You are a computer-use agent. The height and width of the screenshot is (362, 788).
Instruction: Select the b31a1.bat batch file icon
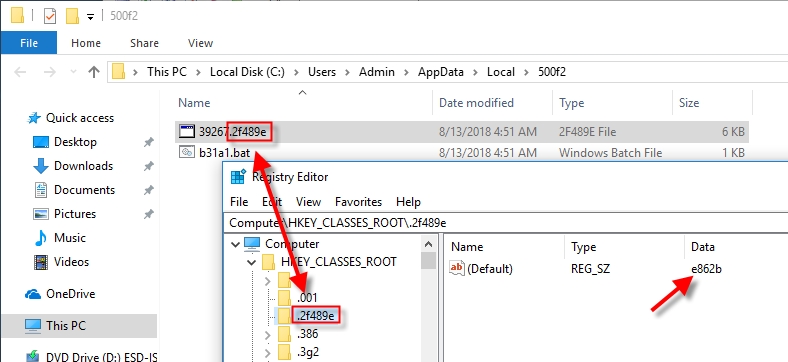click(186, 152)
